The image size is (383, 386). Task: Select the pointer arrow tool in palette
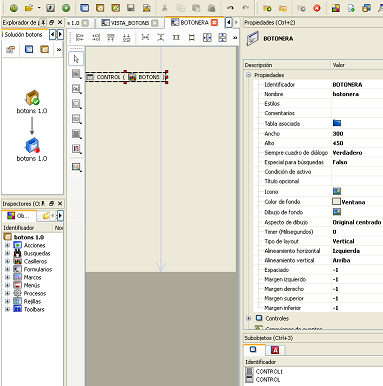76,59
